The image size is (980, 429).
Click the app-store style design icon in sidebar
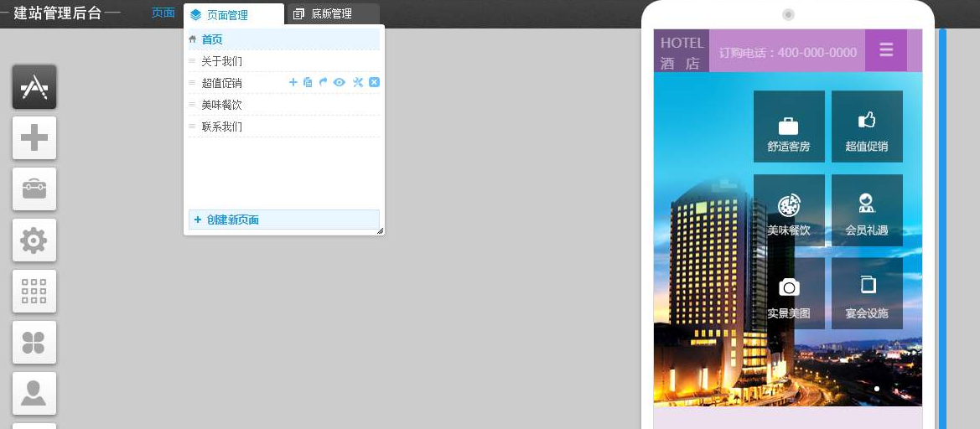[34, 87]
